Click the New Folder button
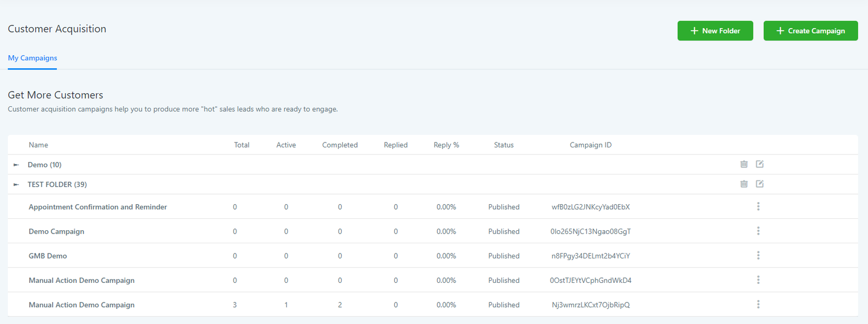Image resolution: width=868 pixels, height=324 pixels. (714, 31)
